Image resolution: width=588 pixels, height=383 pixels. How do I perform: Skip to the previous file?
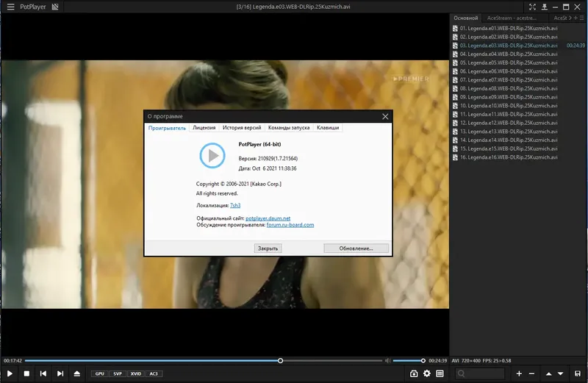click(43, 373)
